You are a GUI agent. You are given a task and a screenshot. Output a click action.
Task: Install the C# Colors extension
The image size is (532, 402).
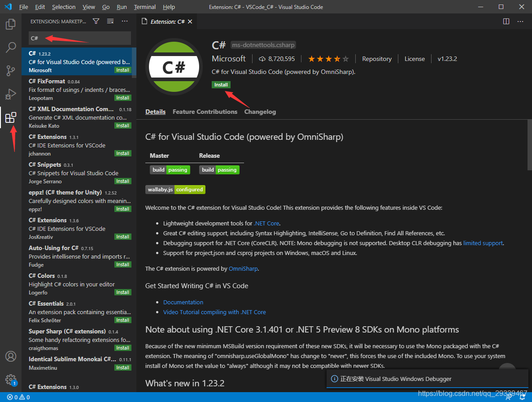click(122, 293)
